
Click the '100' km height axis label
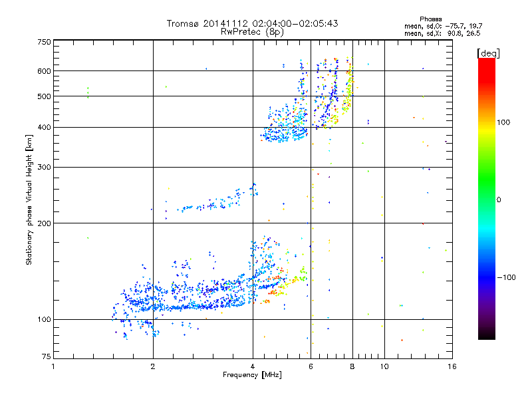[x=44, y=320]
